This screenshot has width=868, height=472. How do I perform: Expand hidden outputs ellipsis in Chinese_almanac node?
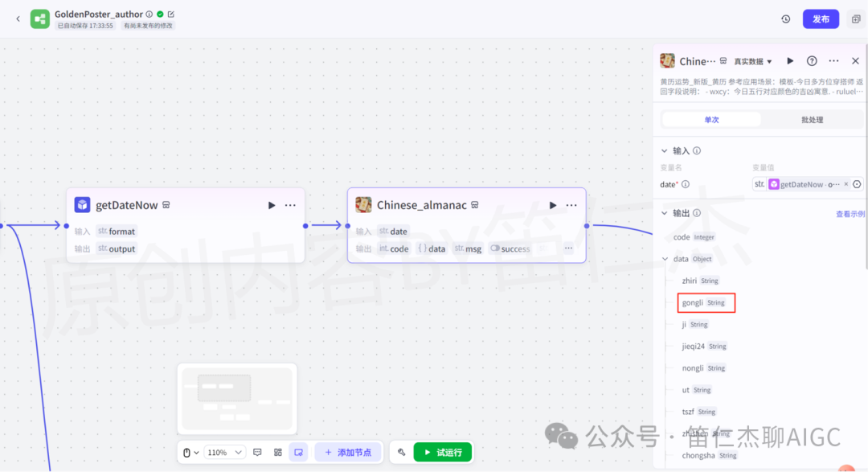[568, 248]
